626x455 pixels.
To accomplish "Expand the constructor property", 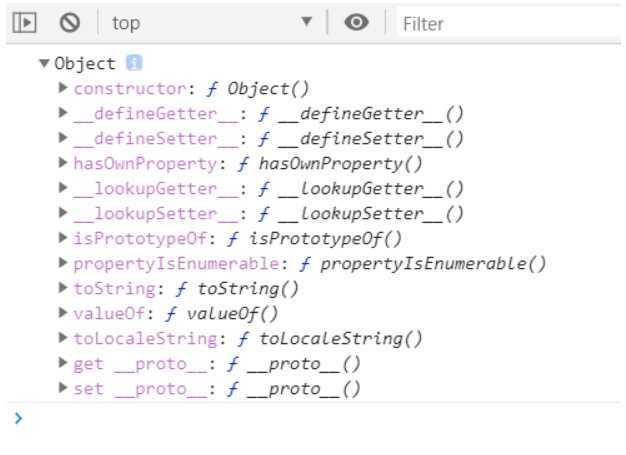I will pos(64,89).
